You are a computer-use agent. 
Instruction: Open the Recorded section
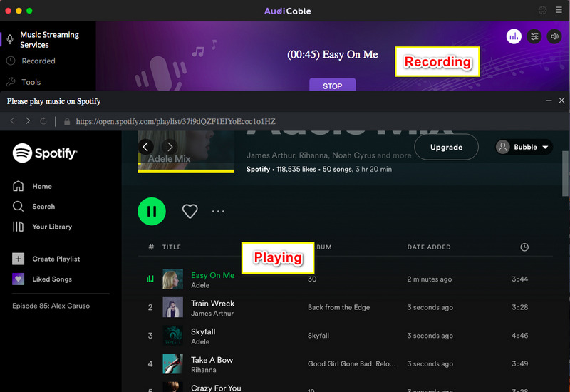click(x=38, y=61)
